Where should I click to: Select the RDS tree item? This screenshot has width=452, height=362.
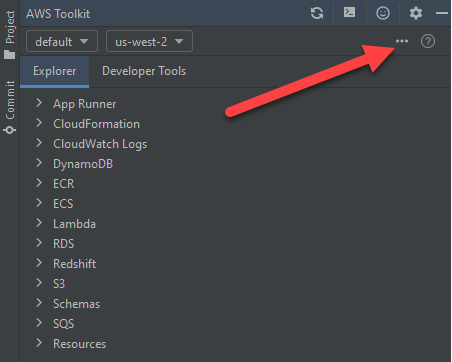click(x=64, y=244)
